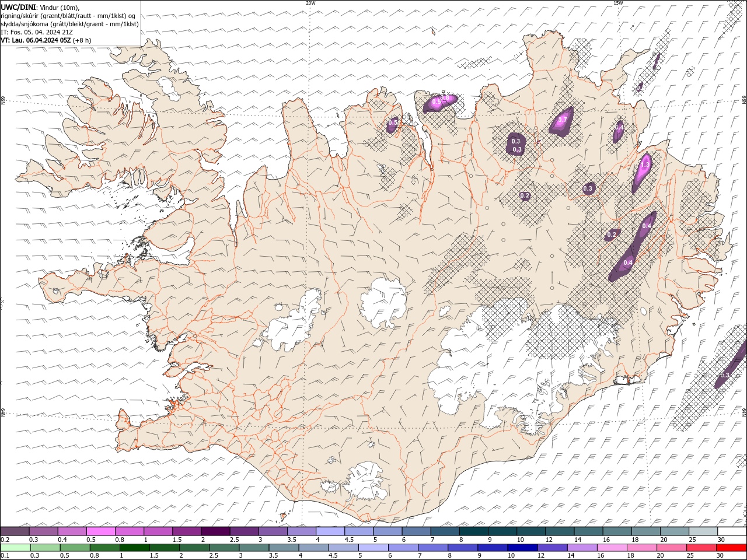Click the offshore purple band labeled 0.3
747x560 pixels.
pyautogui.click(x=732, y=364)
